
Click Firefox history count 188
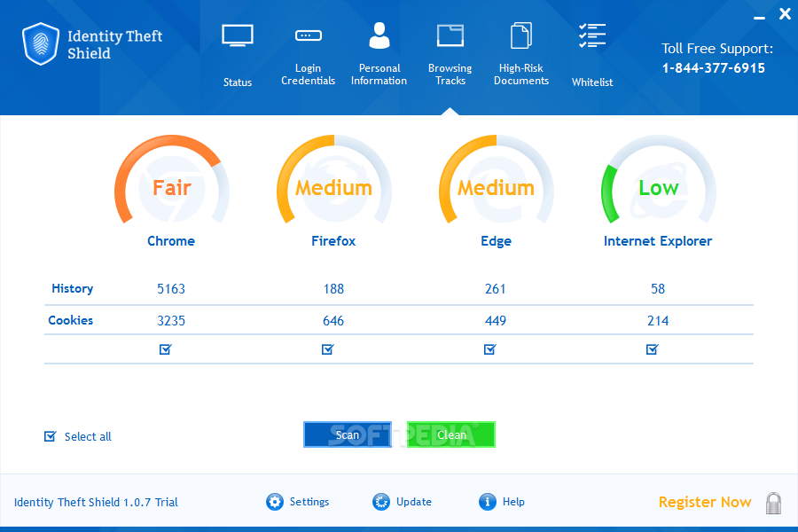(333, 289)
